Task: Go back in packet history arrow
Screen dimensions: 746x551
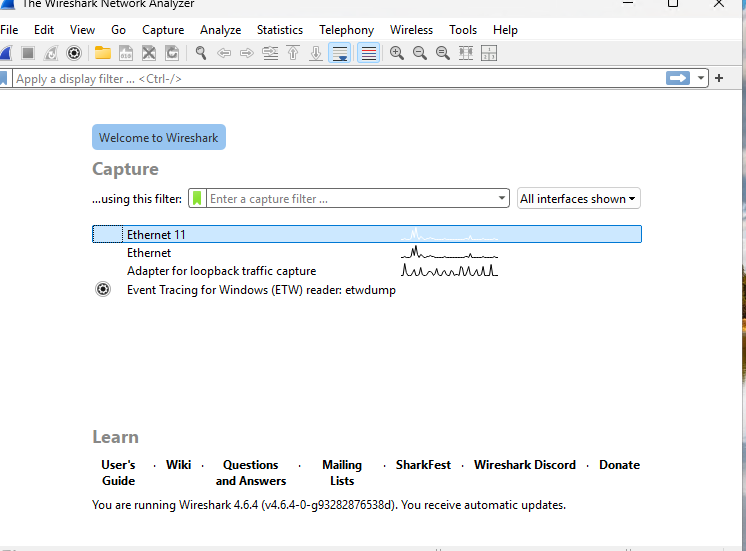Action: coord(224,53)
